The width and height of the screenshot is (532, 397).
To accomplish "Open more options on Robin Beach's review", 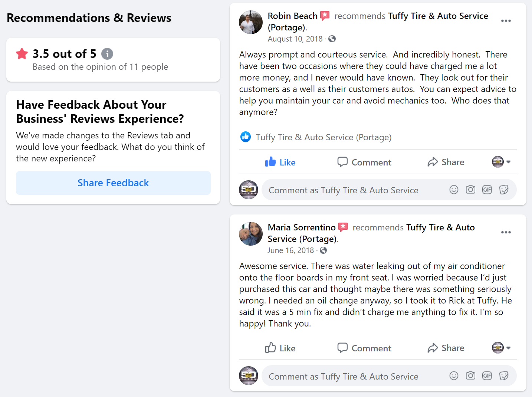I will pyautogui.click(x=506, y=21).
